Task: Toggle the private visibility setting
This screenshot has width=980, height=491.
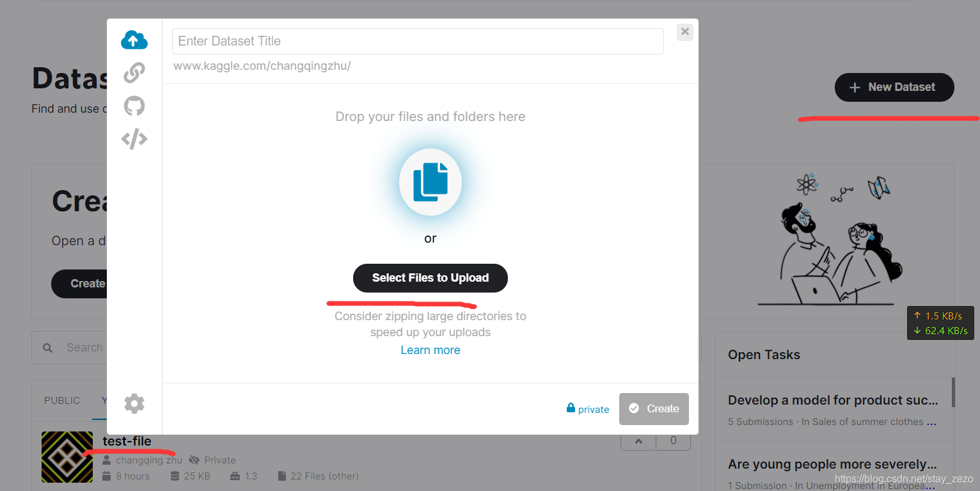Action: (x=588, y=409)
